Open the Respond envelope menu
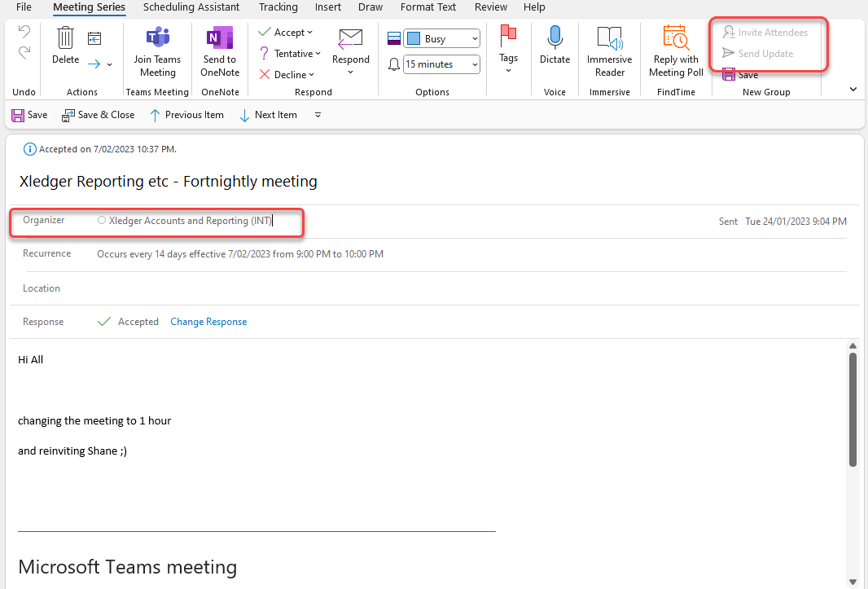 click(x=350, y=52)
